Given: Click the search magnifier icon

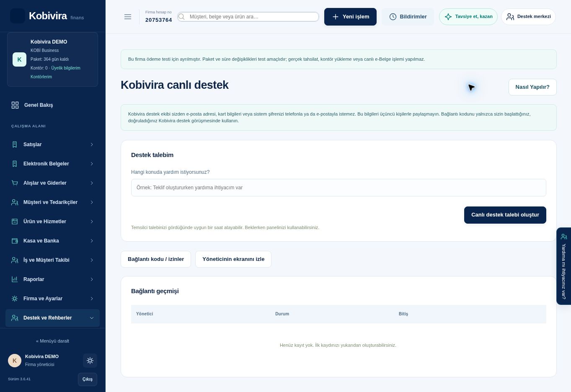Looking at the screenshot, I should [181, 17].
